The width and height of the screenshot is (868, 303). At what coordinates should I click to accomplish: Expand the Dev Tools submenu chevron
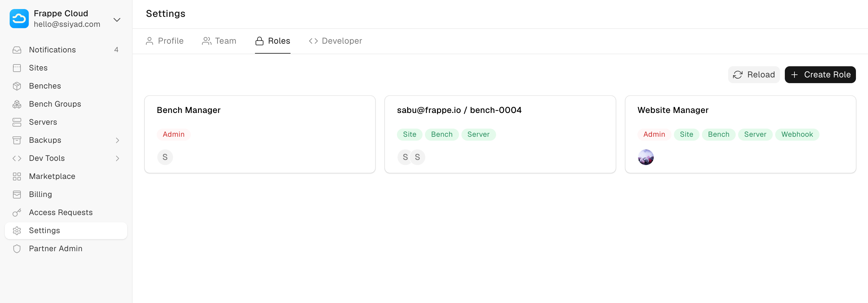click(x=117, y=158)
